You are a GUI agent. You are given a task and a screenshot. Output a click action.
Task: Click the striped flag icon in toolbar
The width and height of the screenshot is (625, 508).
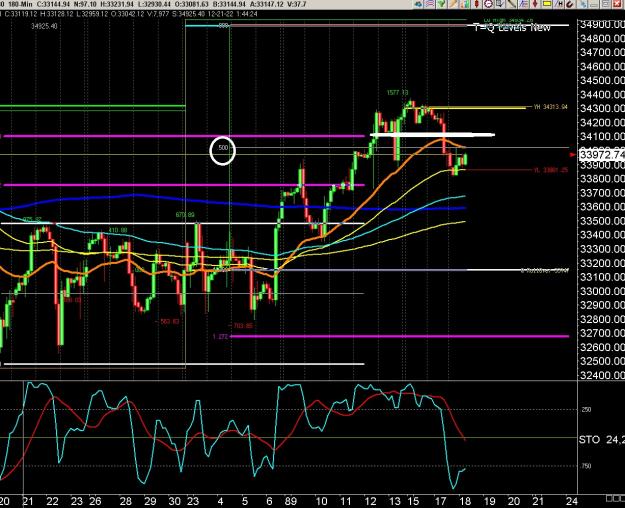(430, 4)
